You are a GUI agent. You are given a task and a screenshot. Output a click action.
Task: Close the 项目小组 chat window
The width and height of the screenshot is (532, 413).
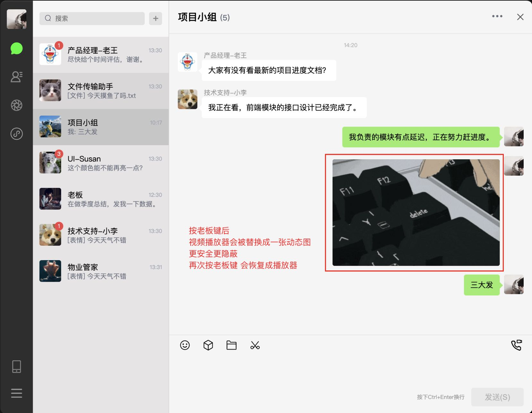tap(520, 17)
